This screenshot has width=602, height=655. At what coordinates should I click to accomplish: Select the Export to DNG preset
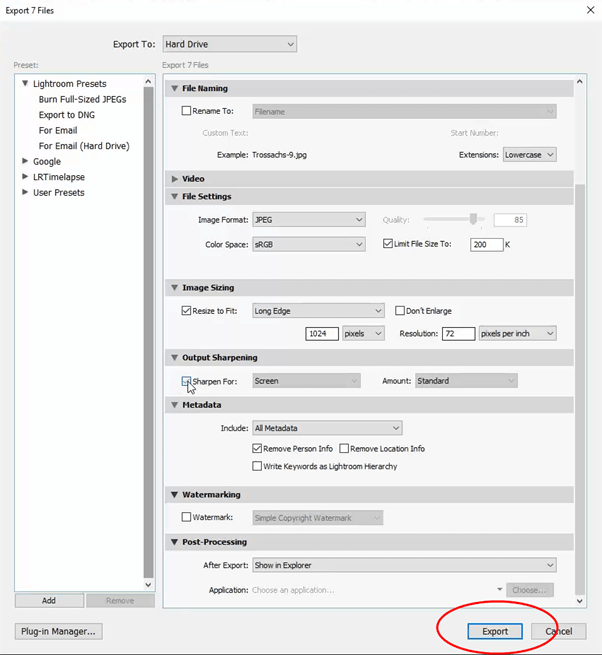[x=67, y=115]
